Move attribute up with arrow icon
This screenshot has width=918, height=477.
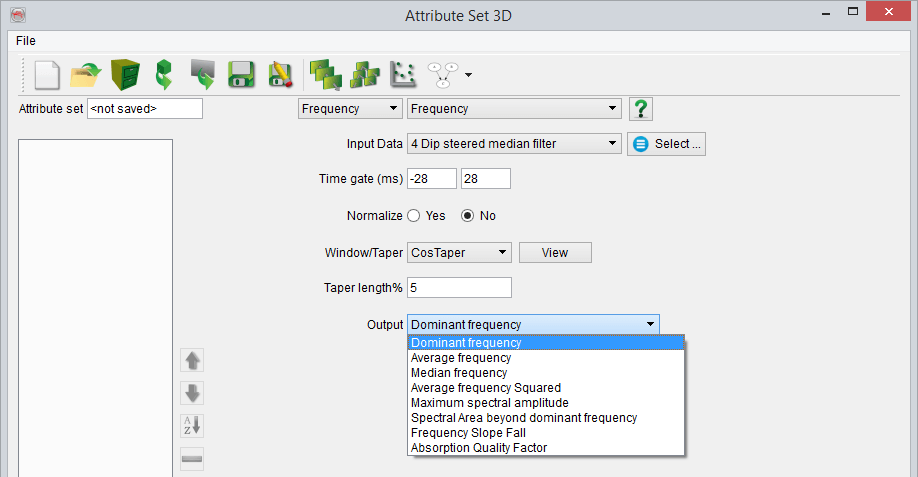[192, 360]
